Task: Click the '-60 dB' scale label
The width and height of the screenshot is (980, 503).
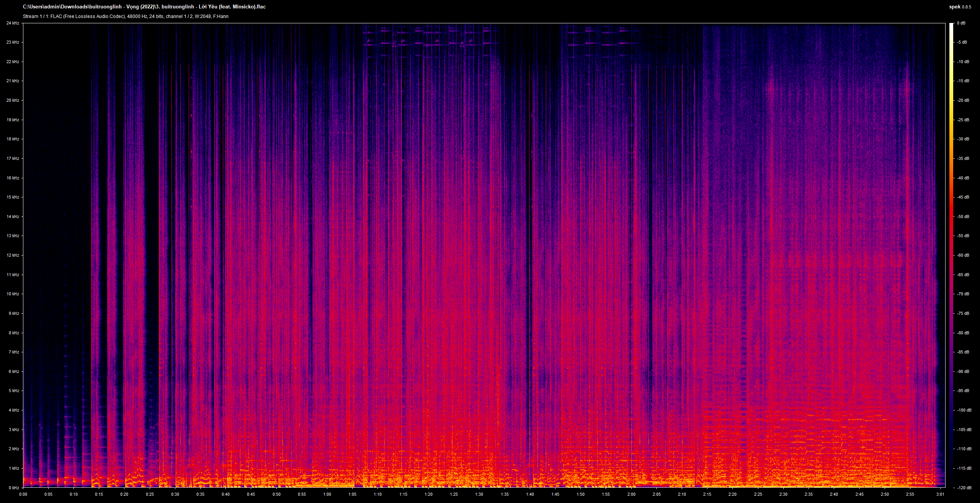Action: point(963,256)
